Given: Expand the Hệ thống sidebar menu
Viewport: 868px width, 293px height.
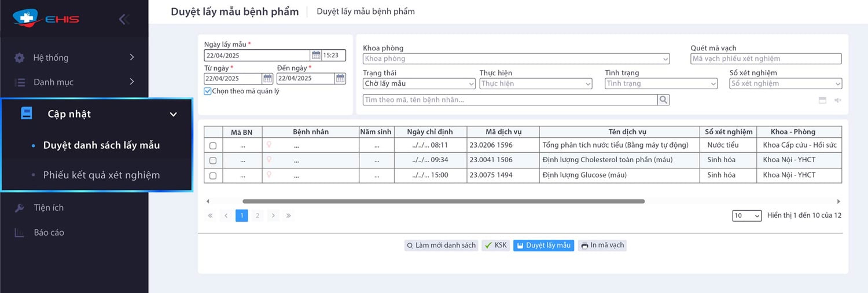Looking at the screenshot, I should coord(75,57).
